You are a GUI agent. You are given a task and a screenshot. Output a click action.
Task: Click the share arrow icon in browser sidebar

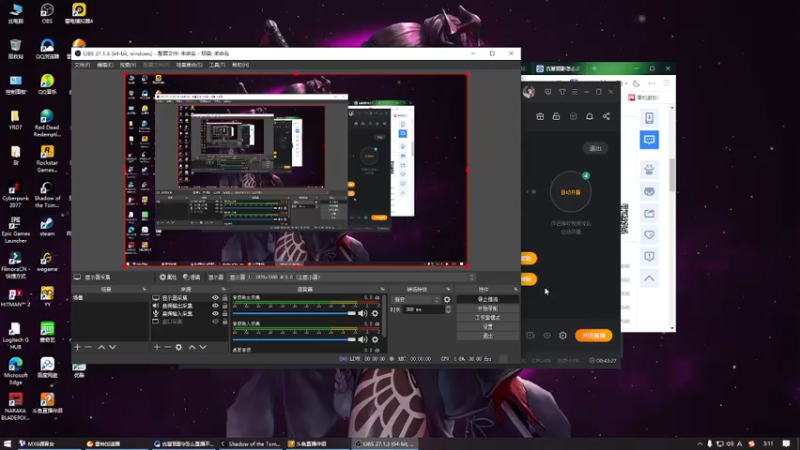pyautogui.click(x=649, y=213)
